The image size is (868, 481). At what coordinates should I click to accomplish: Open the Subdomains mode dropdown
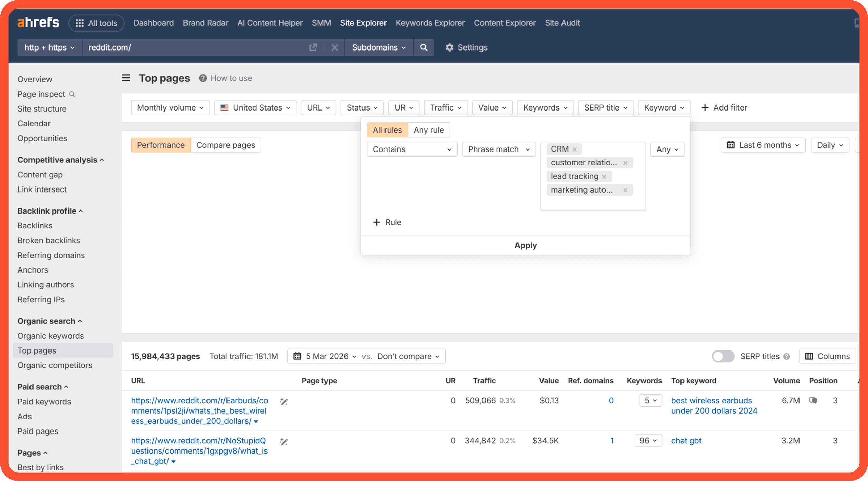[x=379, y=47]
